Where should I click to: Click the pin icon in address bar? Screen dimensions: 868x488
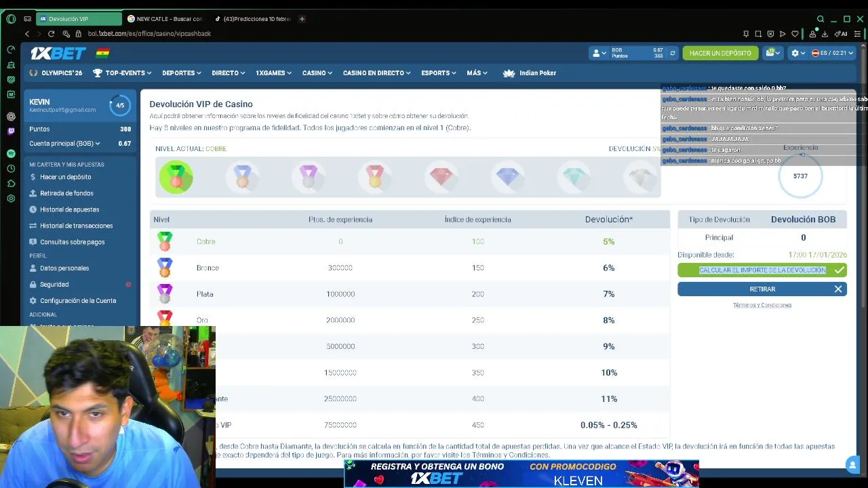pyautogui.click(x=746, y=33)
